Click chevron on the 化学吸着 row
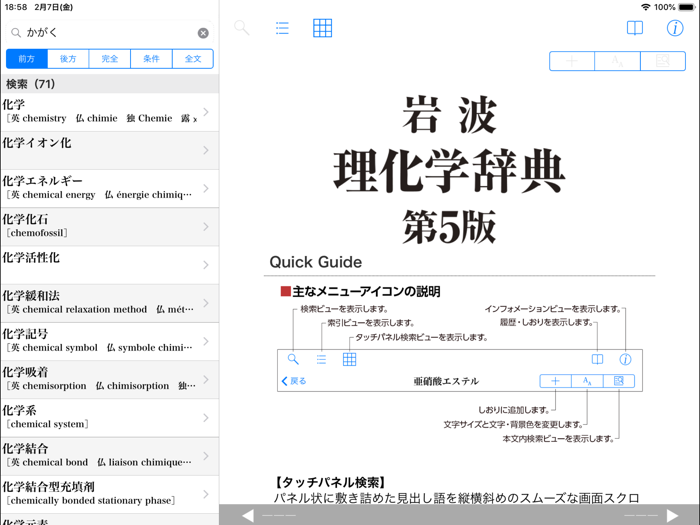The height and width of the screenshot is (525, 700). click(206, 379)
